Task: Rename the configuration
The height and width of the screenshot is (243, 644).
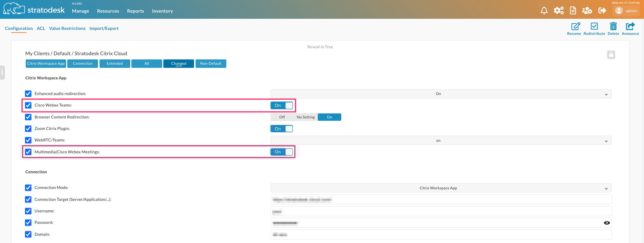Action: click(x=574, y=29)
